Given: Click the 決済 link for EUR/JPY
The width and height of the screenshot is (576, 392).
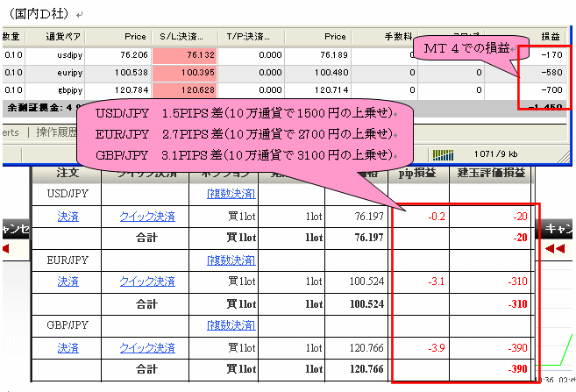Looking at the screenshot, I should coord(68,282).
